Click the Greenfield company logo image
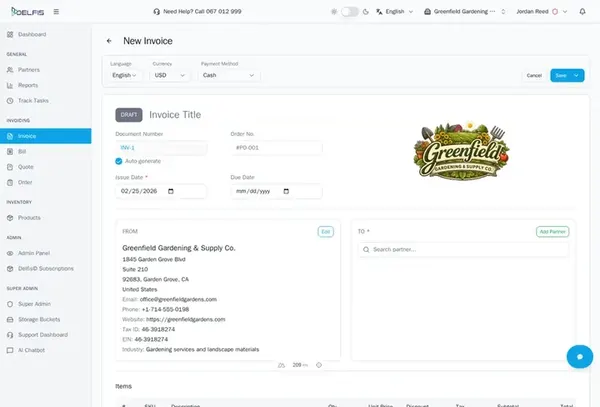The image size is (600, 407). click(461, 150)
